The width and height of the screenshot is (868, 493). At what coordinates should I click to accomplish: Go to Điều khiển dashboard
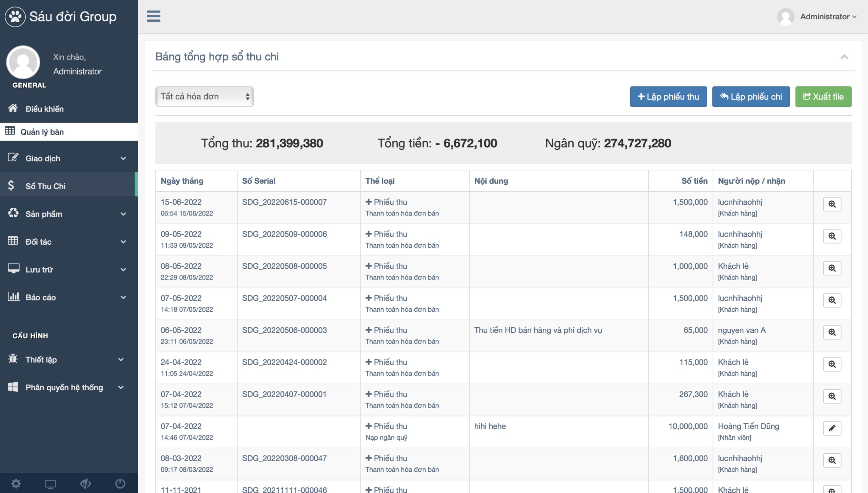tap(44, 109)
